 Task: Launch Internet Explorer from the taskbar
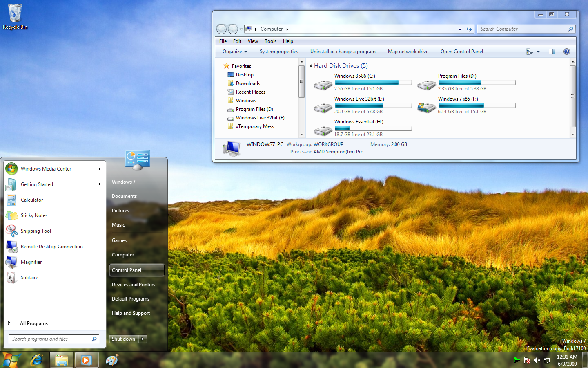coord(37,360)
